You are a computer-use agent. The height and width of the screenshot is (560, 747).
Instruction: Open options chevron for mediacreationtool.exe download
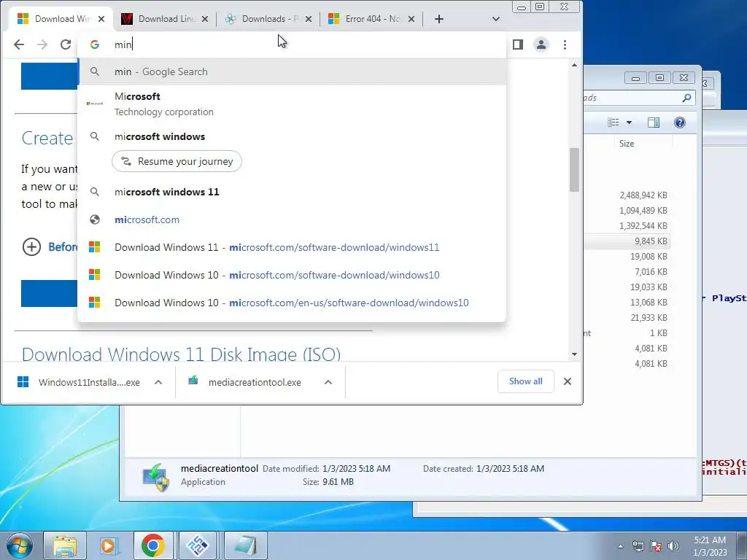(x=328, y=382)
